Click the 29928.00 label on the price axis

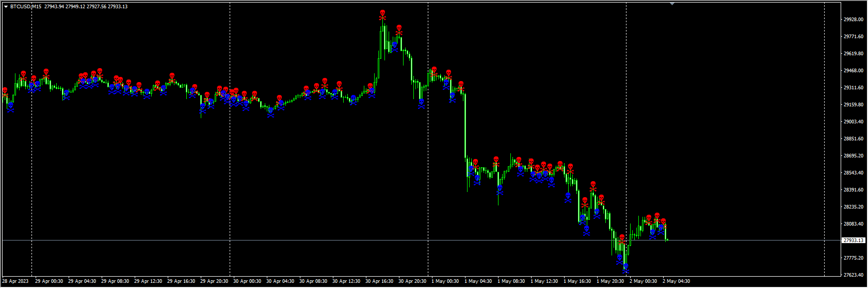853,20
